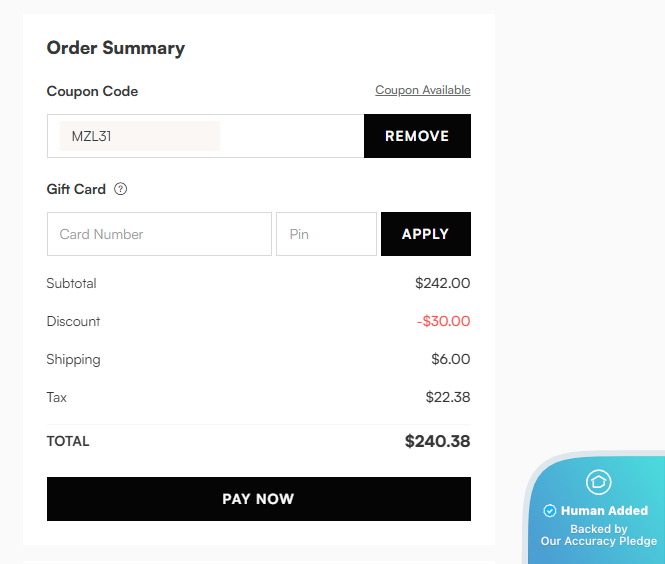Click the Gift Card label

[76, 189]
